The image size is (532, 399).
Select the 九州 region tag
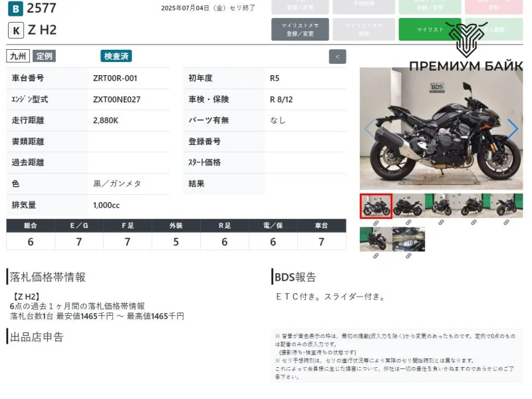tap(18, 57)
